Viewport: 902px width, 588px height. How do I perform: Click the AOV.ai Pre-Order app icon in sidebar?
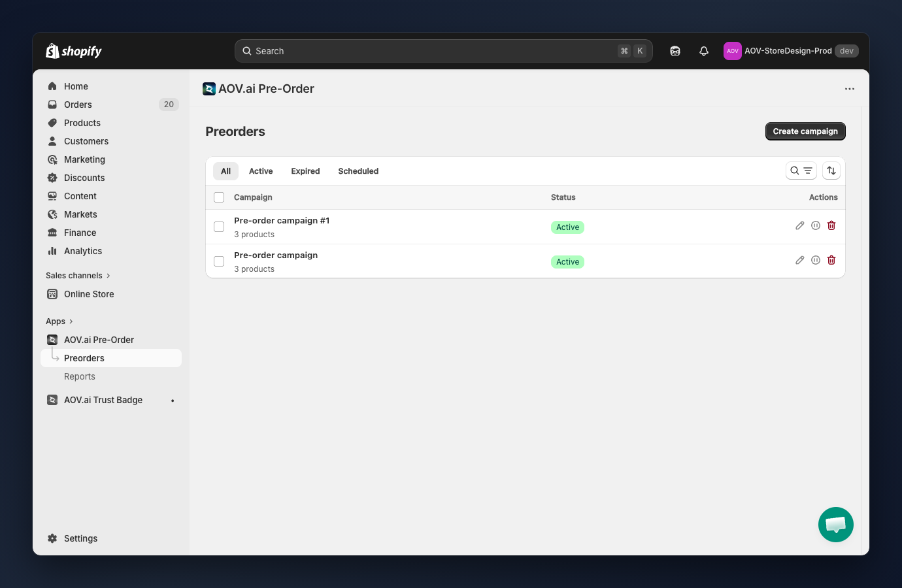pyautogui.click(x=52, y=340)
